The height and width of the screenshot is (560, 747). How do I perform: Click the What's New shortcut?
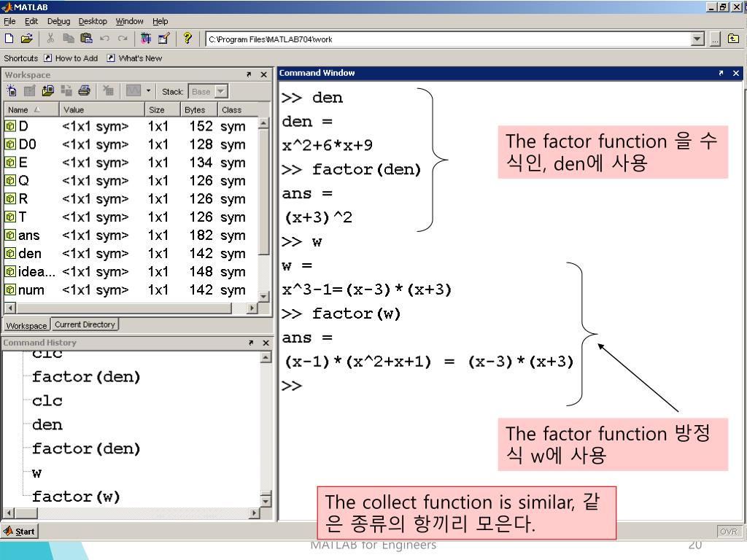tap(135, 58)
